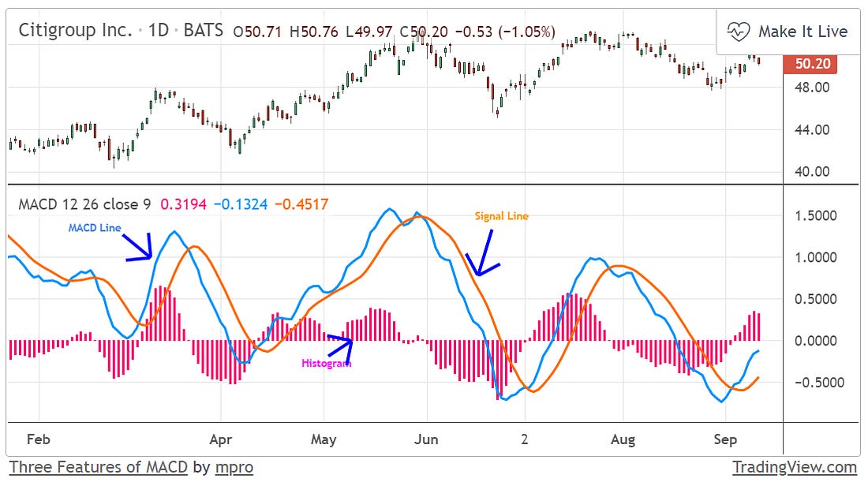Image resolution: width=868 pixels, height=482 pixels.
Task: Click the heartbeat icon beside Make It Live
Action: coord(739,32)
